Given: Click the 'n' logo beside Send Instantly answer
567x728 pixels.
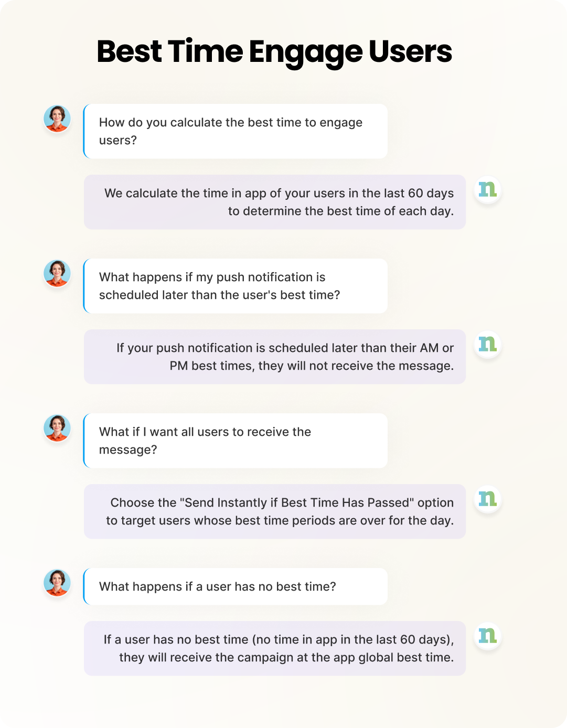Looking at the screenshot, I should click(488, 499).
